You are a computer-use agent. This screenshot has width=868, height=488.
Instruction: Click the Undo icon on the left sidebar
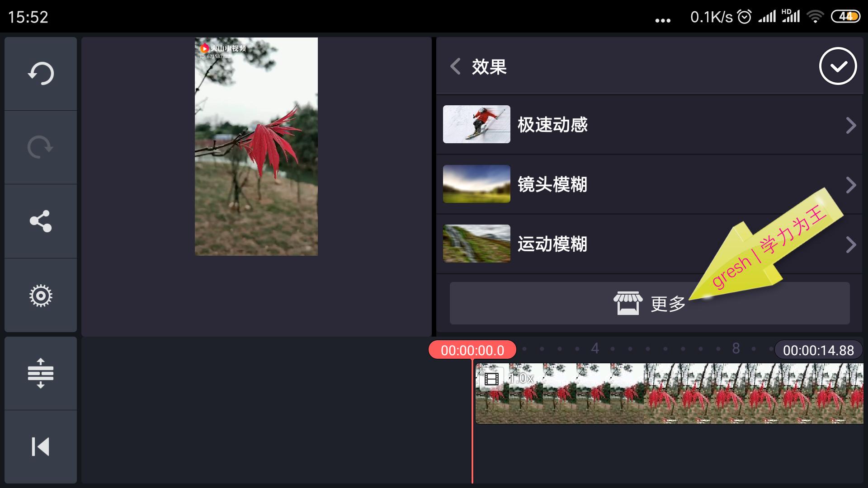(x=40, y=73)
